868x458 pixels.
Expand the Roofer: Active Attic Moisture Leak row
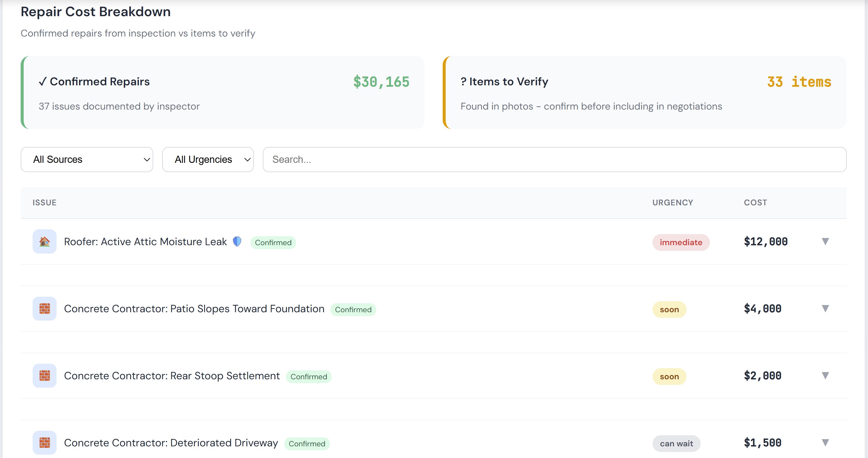point(825,241)
